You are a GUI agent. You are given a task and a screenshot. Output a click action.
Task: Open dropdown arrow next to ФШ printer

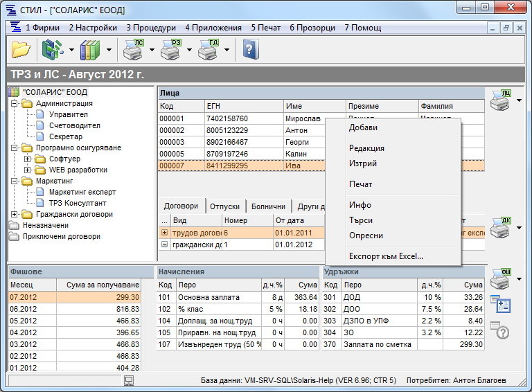[x=519, y=279]
